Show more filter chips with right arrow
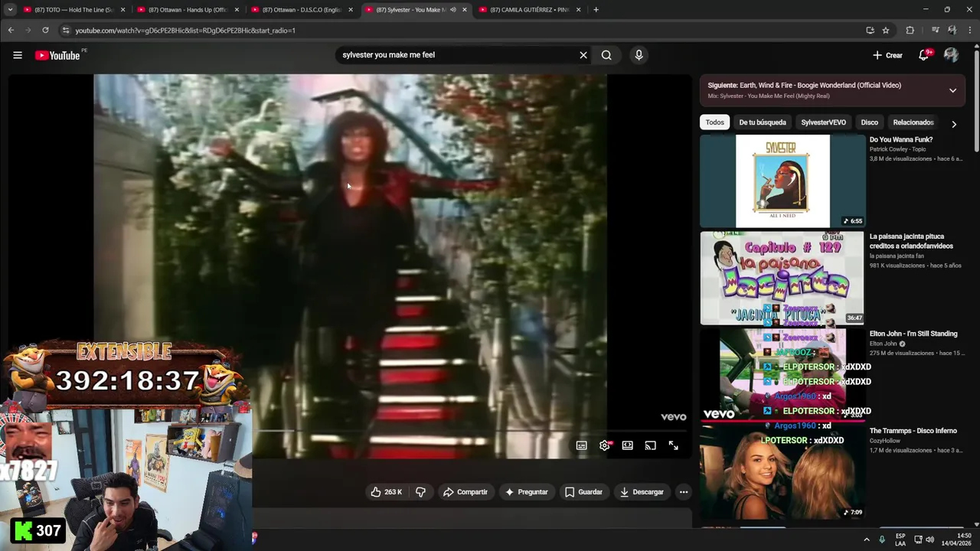 [x=954, y=123]
